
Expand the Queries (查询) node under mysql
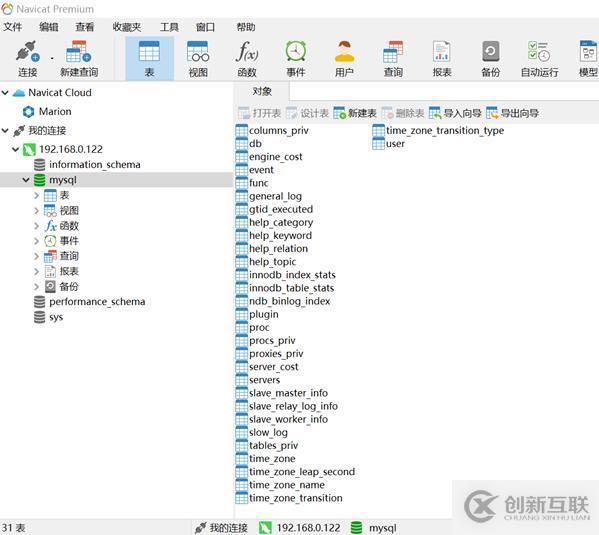click(x=36, y=256)
